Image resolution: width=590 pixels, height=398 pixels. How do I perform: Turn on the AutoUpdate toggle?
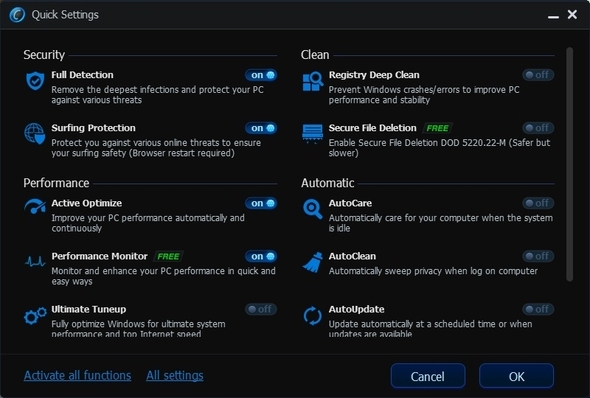pos(538,309)
